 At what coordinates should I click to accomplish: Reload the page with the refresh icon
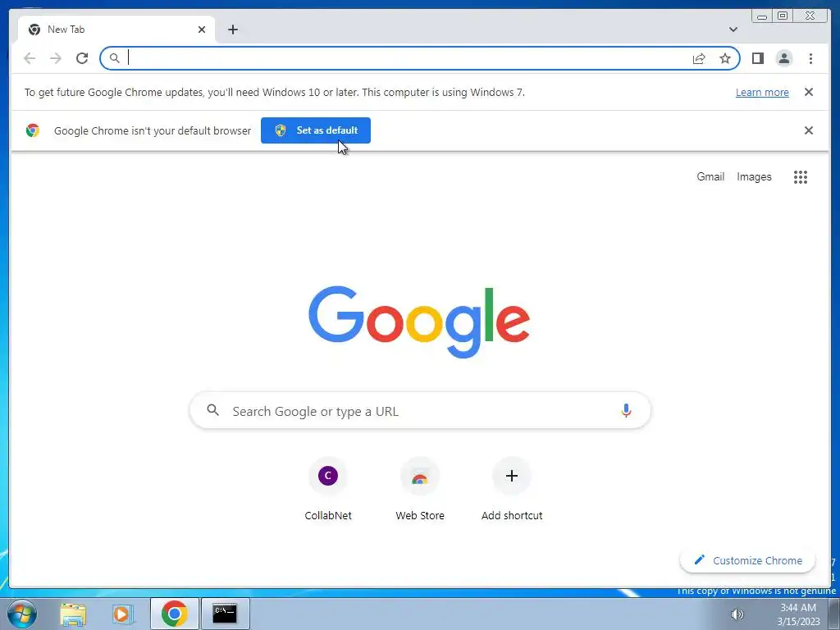[82, 58]
